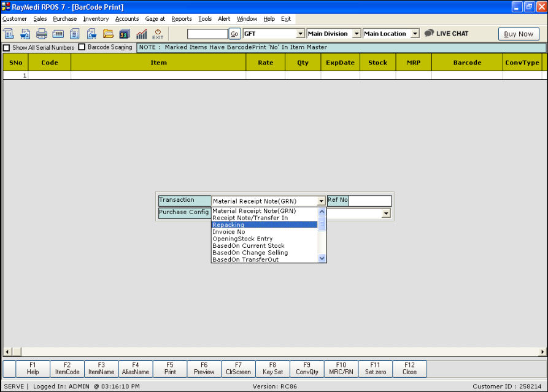Click the F8 Key Set button

(272, 369)
